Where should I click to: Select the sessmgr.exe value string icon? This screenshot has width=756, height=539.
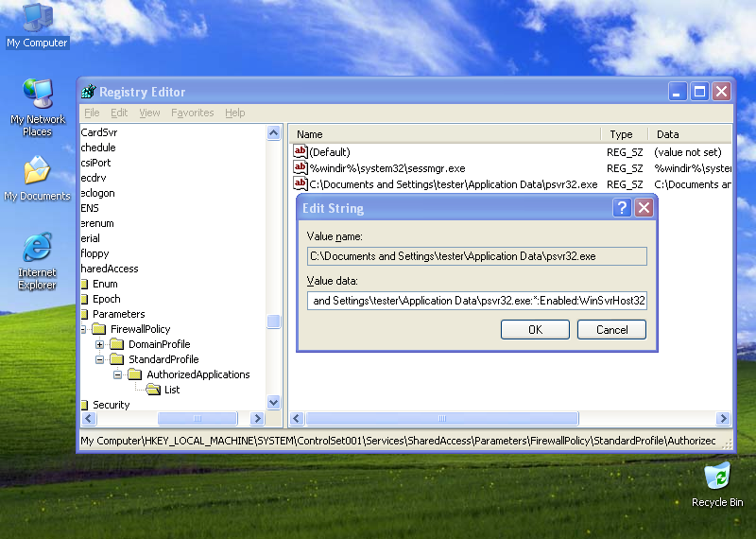(301, 168)
